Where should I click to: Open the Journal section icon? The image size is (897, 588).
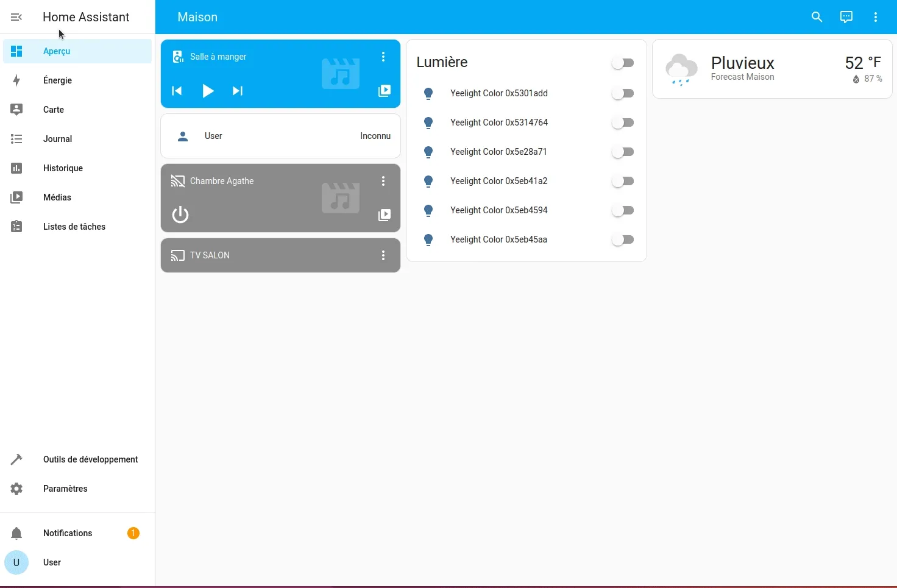pos(16,138)
